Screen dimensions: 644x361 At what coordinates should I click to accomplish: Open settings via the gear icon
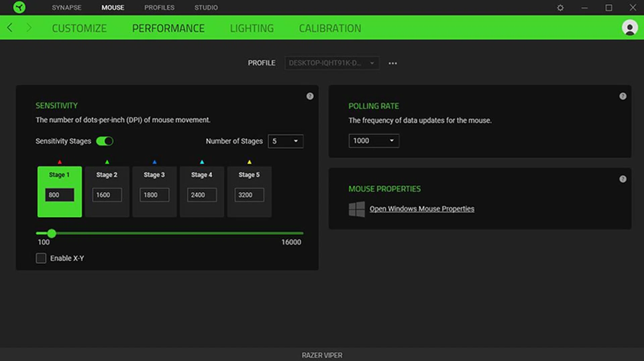click(560, 8)
